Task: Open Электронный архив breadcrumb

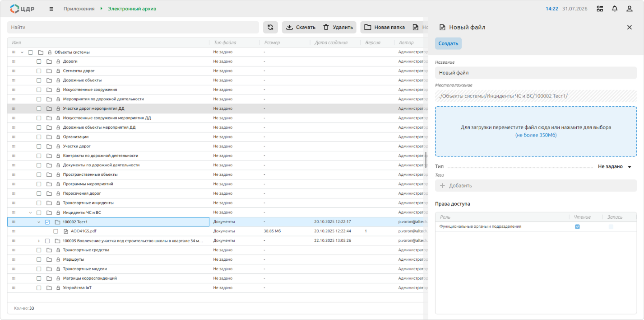Action: [x=132, y=9]
